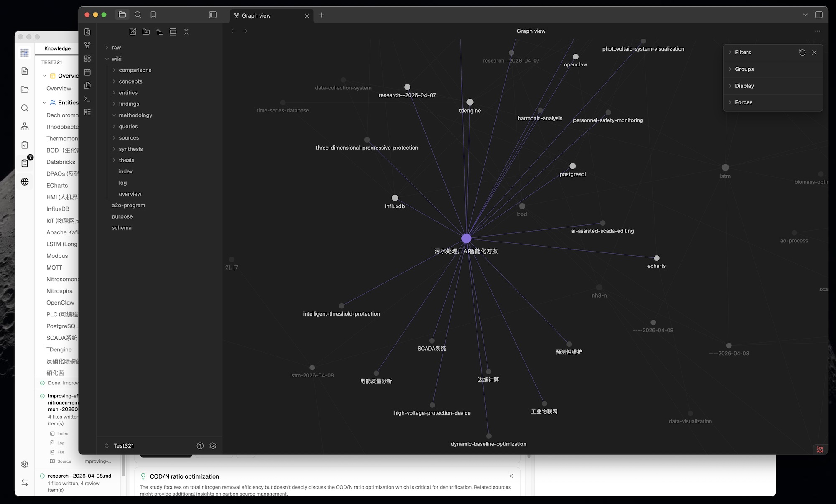Image resolution: width=836 pixels, height=504 pixels.
Task: Create a new folder via toolbar icon
Action: (146, 32)
